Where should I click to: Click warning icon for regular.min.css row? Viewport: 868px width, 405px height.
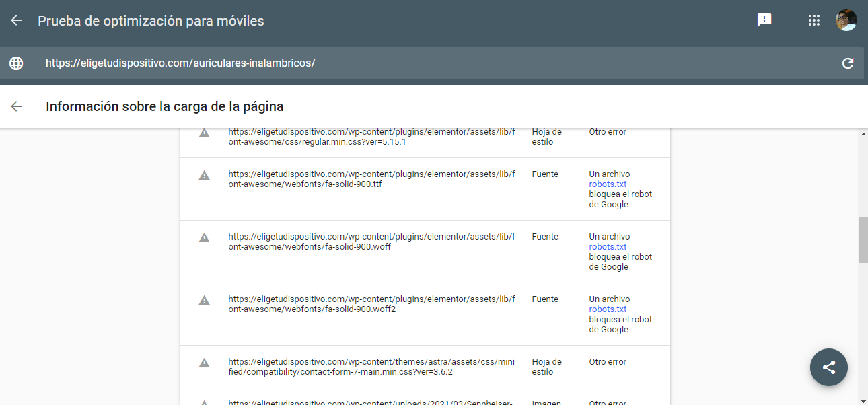(x=204, y=133)
